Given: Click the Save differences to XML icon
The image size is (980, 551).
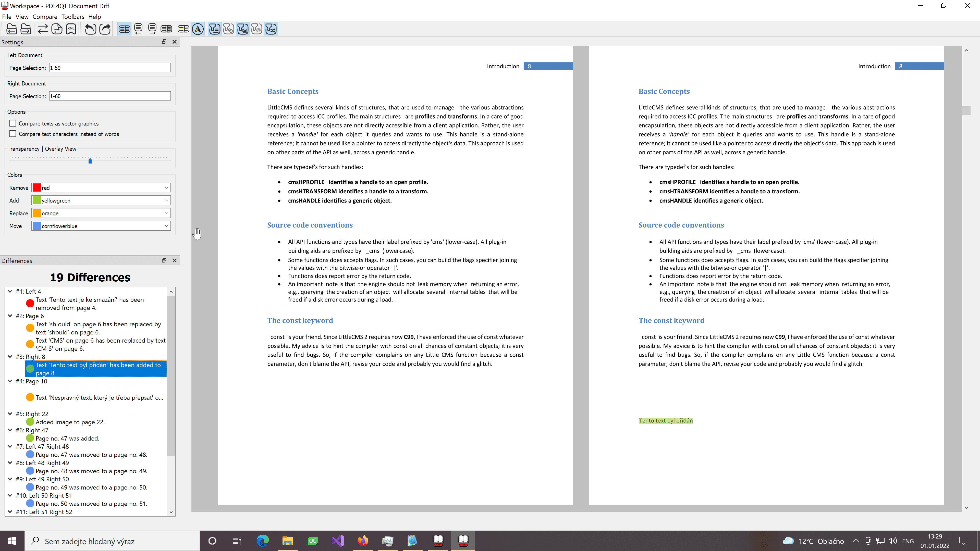Looking at the screenshot, I should (71, 29).
